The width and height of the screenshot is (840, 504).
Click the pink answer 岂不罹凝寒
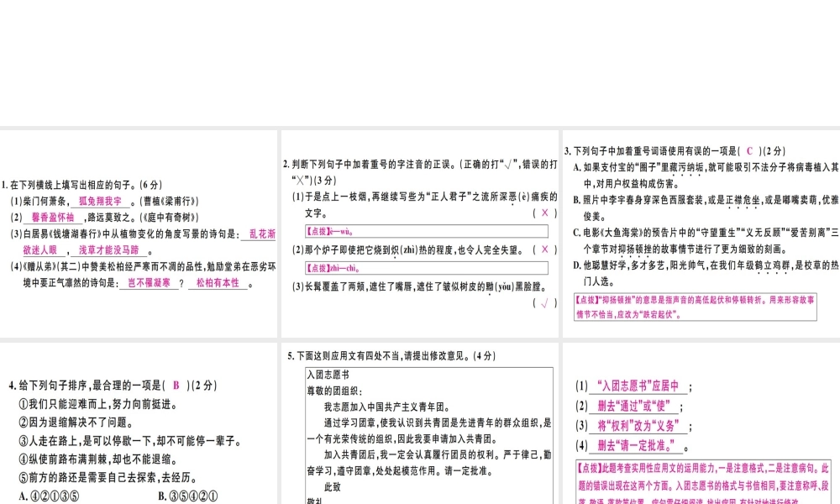tap(149, 283)
